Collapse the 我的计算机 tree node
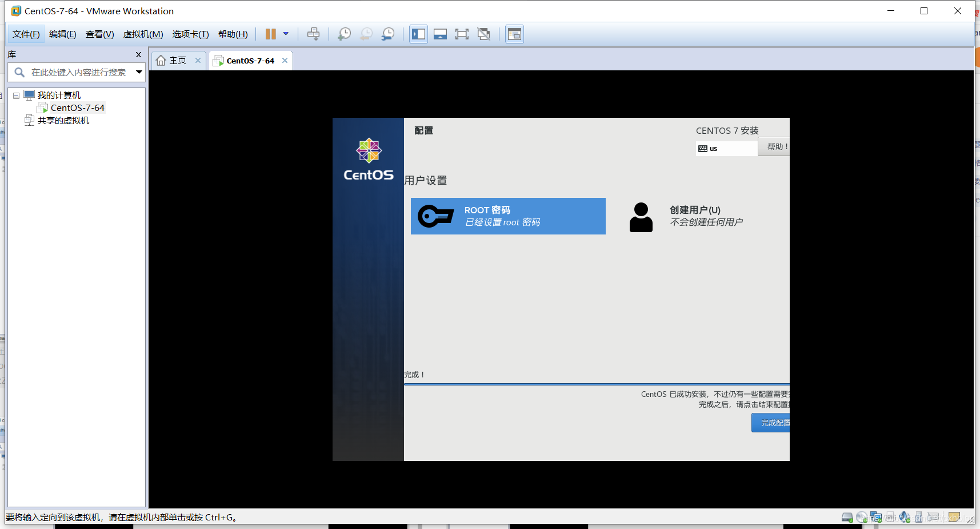This screenshot has width=980, height=529. point(16,96)
